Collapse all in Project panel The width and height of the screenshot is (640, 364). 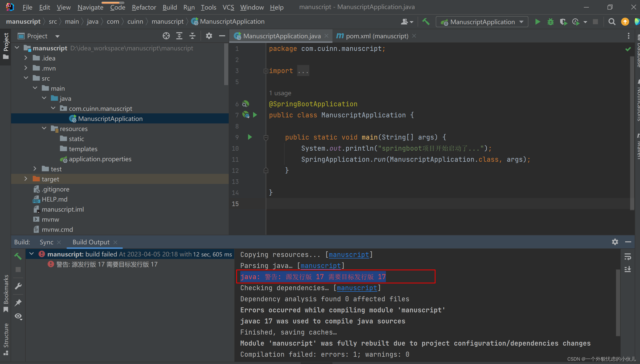pyautogui.click(x=192, y=36)
